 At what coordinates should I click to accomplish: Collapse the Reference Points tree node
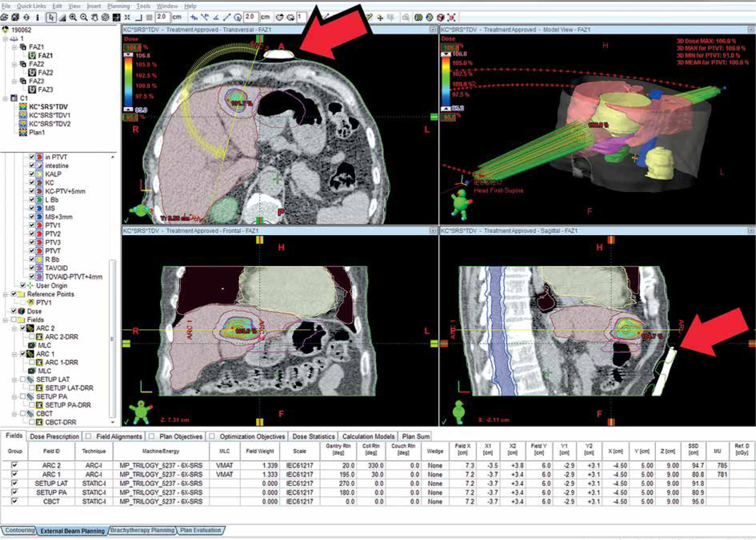[x=6, y=294]
